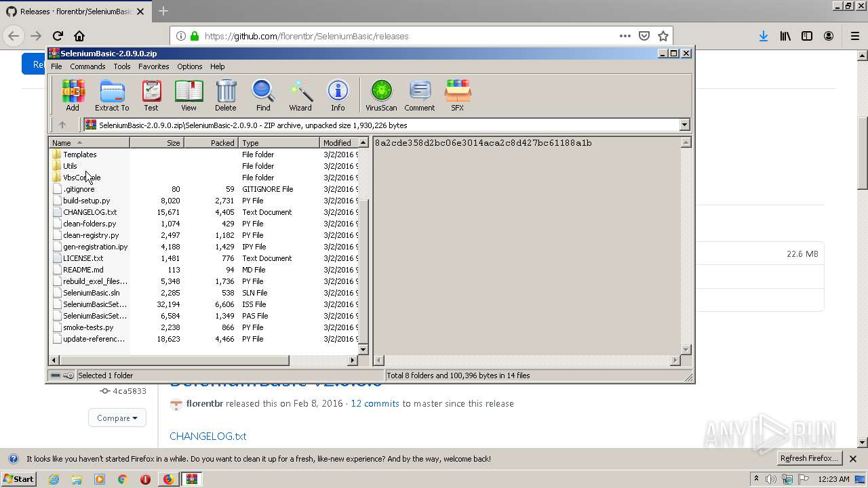868x488 pixels.
Task: Open the Extract To tool
Action: pos(112,95)
